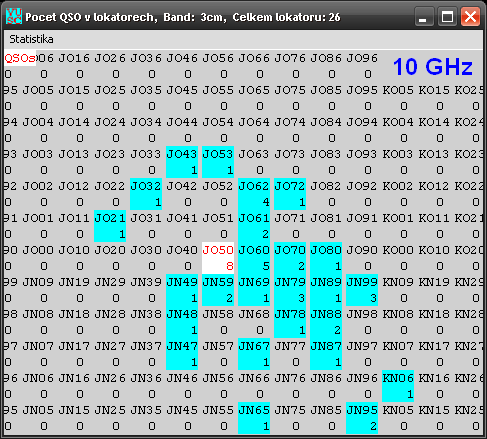
Task: Select the JN95 locator cell
Action: pos(362,418)
